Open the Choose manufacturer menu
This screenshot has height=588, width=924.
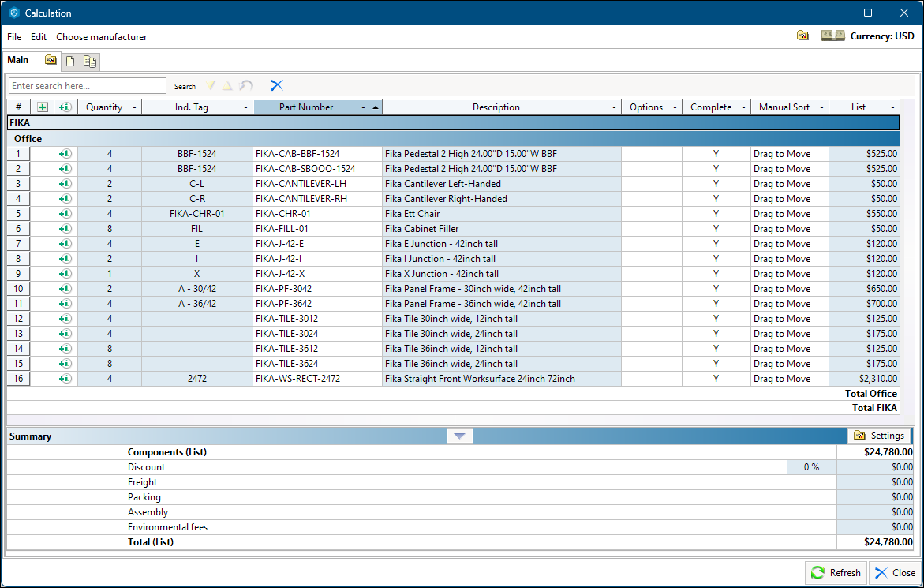click(101, 36)
